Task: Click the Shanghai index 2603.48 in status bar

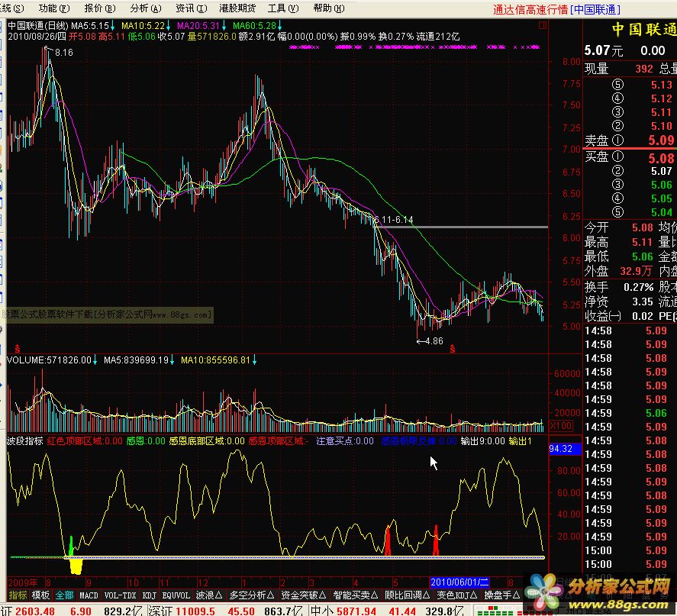Action: coord(35,611)
